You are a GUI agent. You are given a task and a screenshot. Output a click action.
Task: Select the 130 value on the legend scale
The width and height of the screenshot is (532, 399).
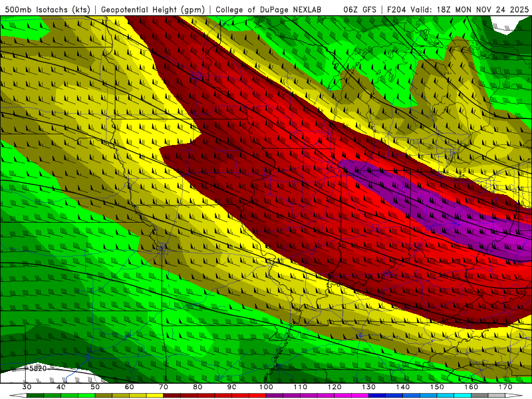tap(368, 387)
